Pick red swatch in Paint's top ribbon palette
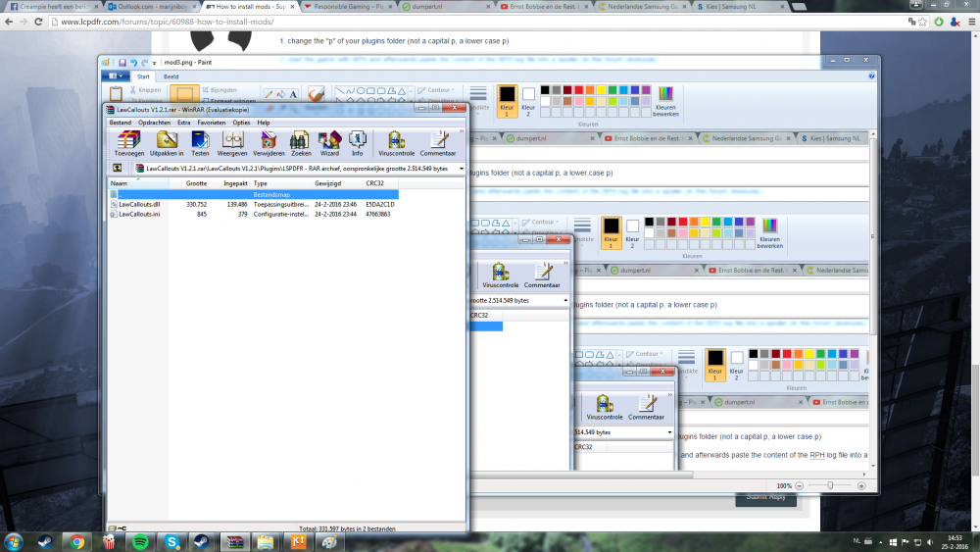980x552 pixels. click(579, 90)
